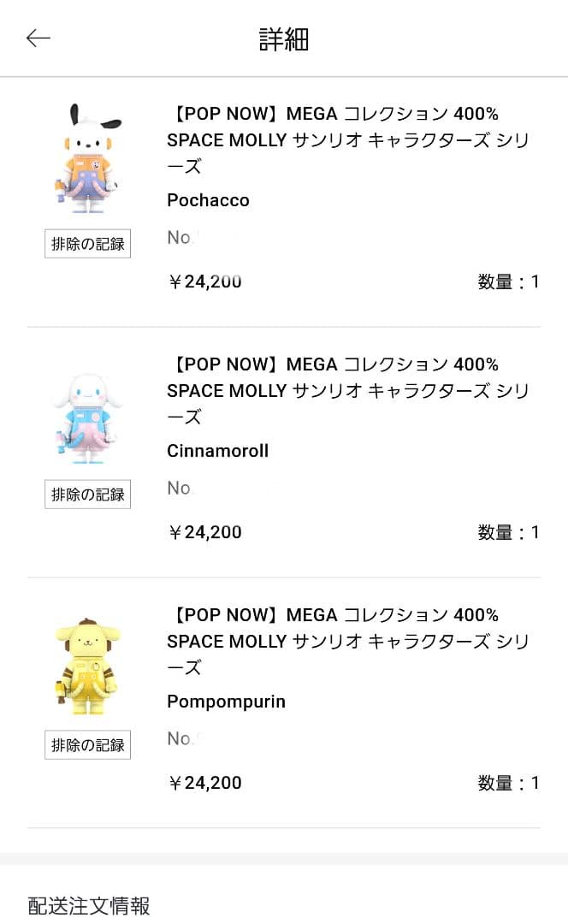Open the Pompompurin item product title
This screenshot has height=924, width=568.
[333, 641]
